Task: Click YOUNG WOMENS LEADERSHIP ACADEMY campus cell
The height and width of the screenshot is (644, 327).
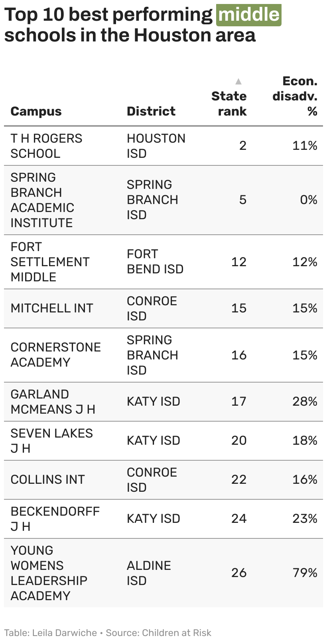Action: click(49, 573)
